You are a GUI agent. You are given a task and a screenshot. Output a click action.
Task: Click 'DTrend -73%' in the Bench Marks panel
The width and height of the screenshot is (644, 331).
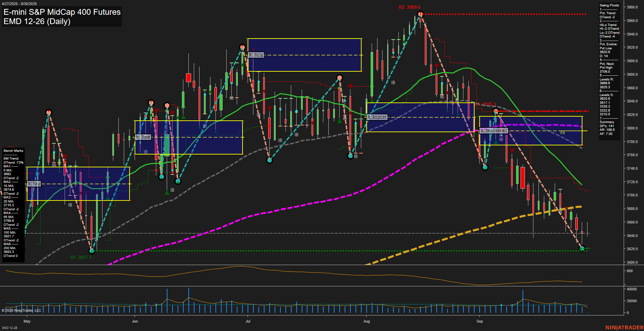point(14,163)
